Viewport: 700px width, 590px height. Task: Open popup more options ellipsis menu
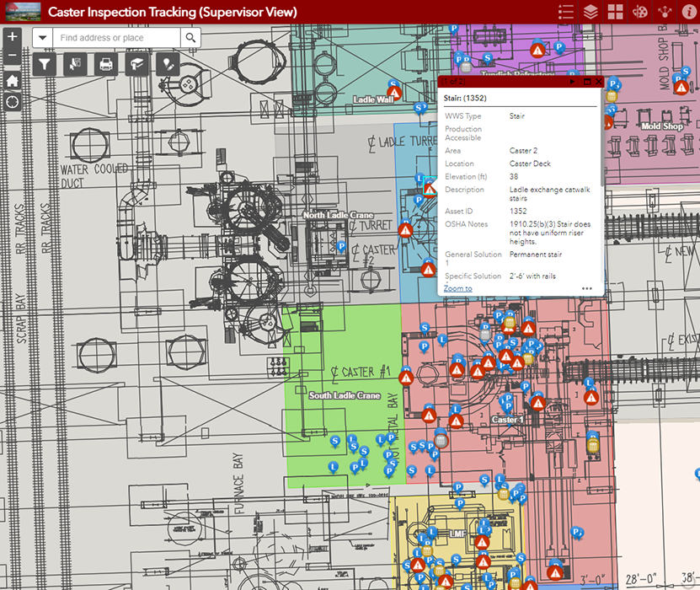click(x=586, y=288)
